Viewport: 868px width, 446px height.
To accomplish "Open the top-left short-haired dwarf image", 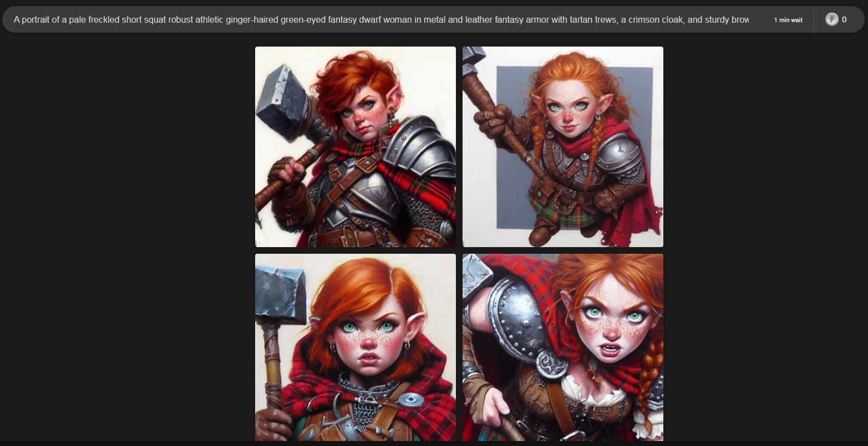I will point(355,146).
